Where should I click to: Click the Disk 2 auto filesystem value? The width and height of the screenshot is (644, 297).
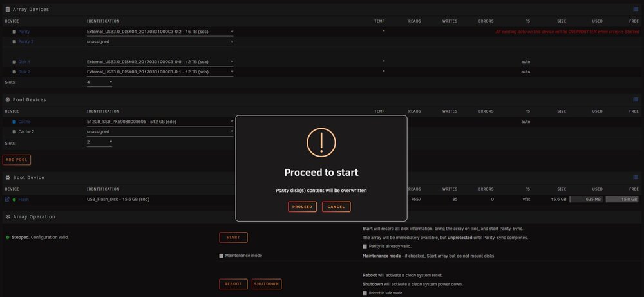(526, 72)
